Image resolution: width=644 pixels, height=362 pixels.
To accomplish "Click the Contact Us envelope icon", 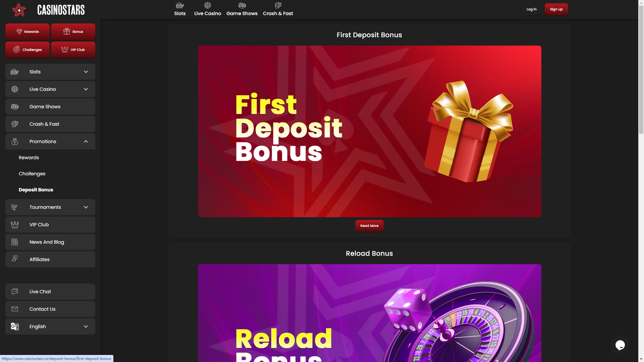I will (x=15, y=309).
